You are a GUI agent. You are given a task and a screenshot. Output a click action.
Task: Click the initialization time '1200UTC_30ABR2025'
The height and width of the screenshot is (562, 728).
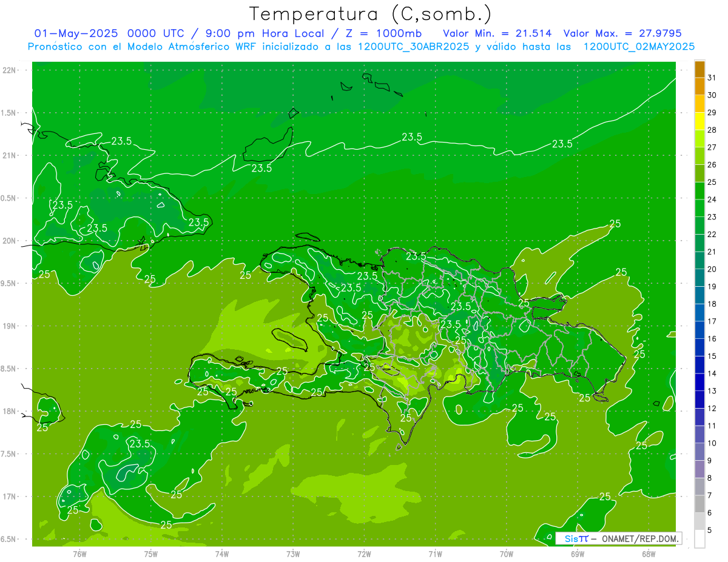pos(413,47)
